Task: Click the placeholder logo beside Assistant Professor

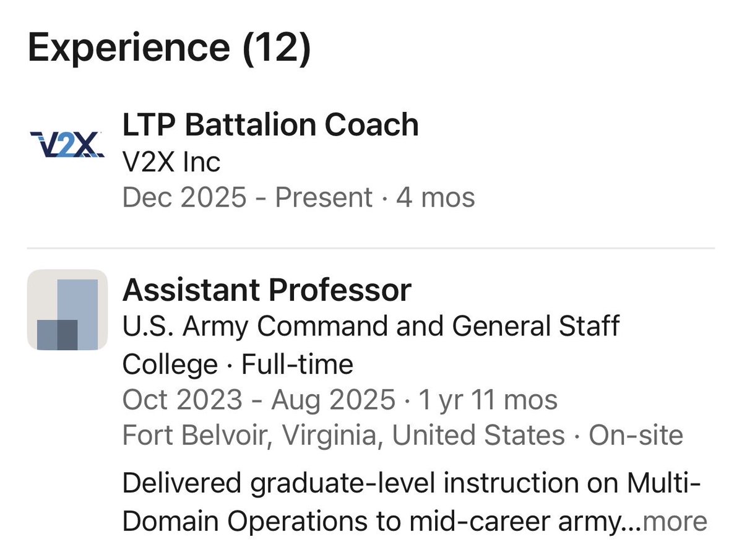Action: tap(67, 309)
